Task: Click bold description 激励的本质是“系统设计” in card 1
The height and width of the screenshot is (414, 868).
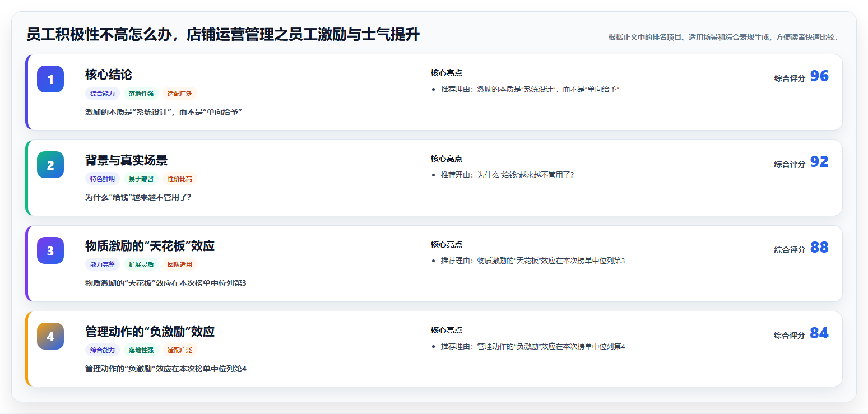Action: [x=164, y=112]
